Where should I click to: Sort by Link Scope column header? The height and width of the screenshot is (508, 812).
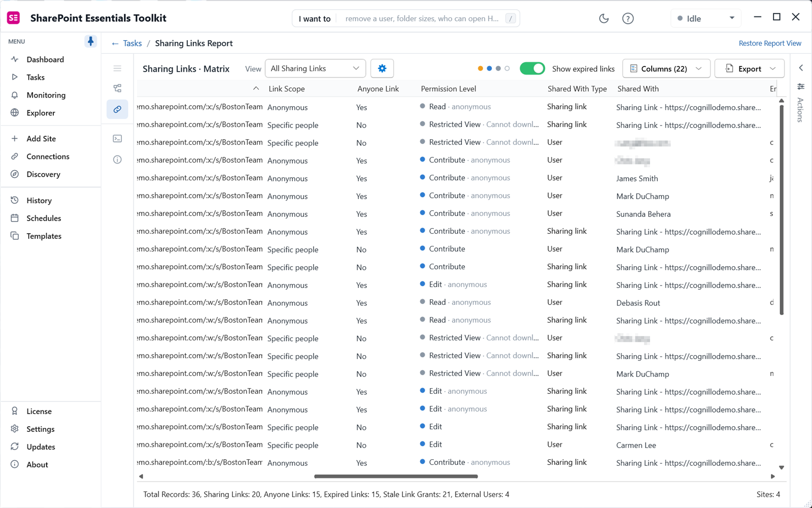(x=287, y=89)
